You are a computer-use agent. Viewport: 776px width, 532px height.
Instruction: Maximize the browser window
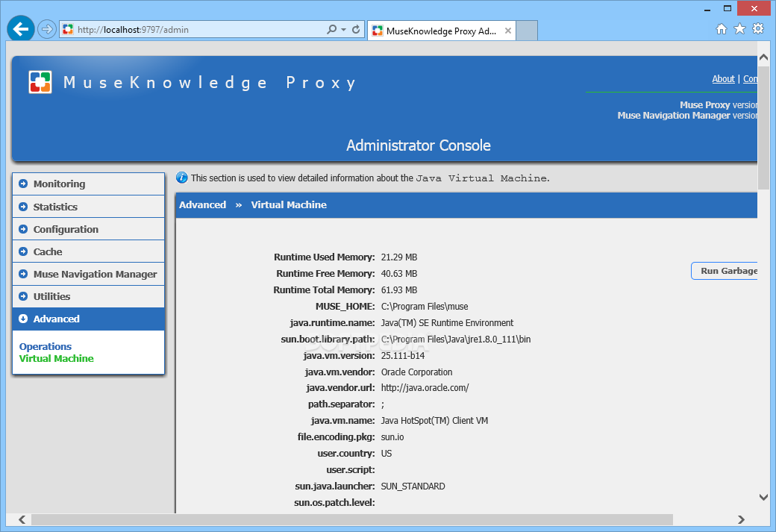tap(727, 8)
